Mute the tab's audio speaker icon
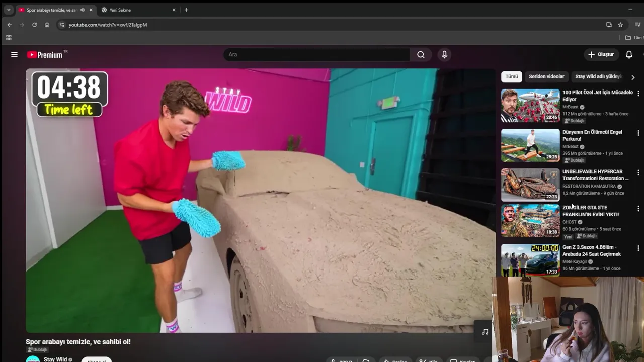Viewport: 644px width, 362px height. coord(83,10)
